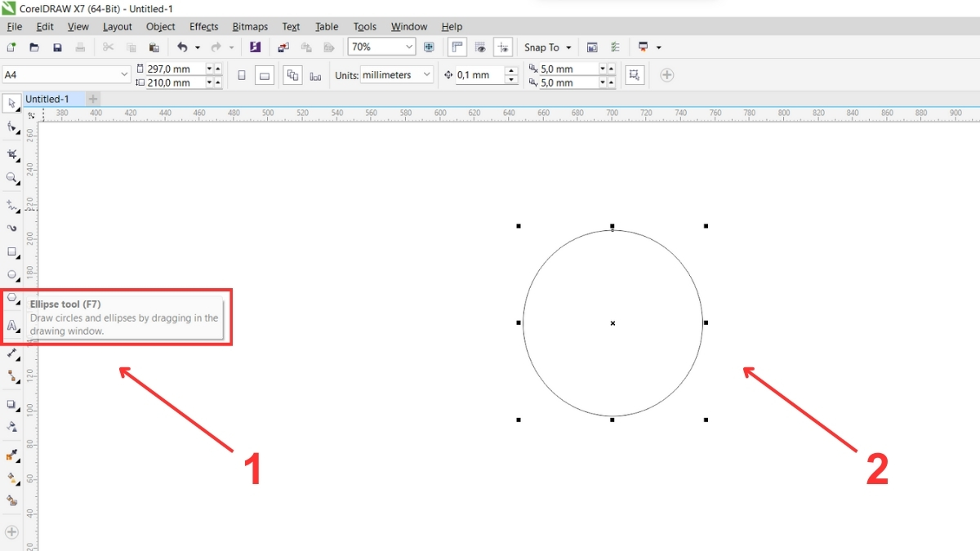980x551 pixels.
Task: Click the page height 210,0 mm field
Action: (x=175, y=82)
